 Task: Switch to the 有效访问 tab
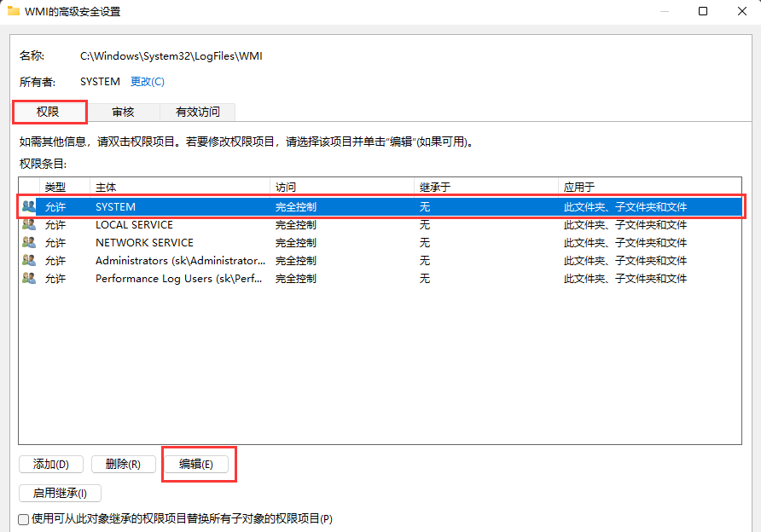coord(197,112)
